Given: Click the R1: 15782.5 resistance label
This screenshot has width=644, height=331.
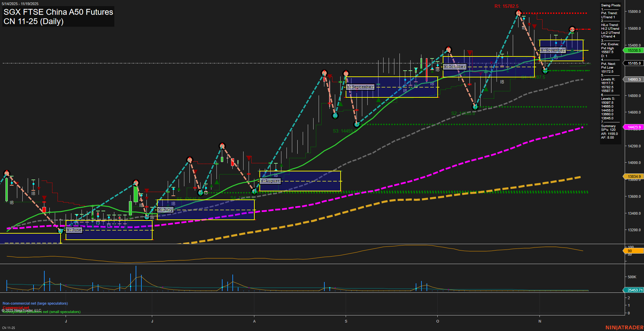Looking at the screenshot, I should point(506,6).
